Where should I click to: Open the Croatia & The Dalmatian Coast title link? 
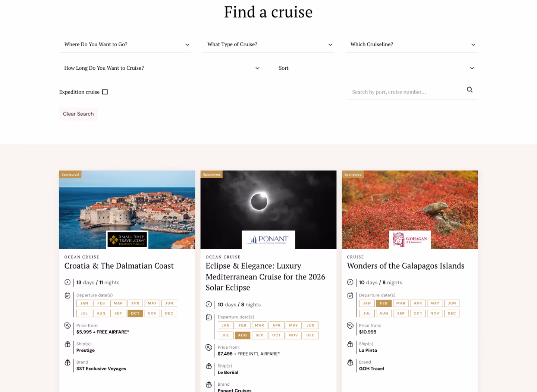click(x=119, y=266)
